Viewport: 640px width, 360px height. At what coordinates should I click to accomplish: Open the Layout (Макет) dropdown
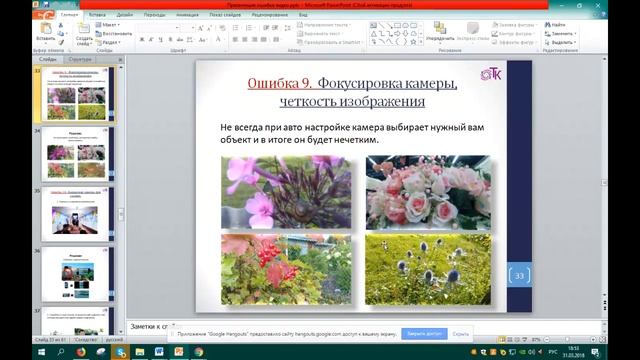pos(108,25)
